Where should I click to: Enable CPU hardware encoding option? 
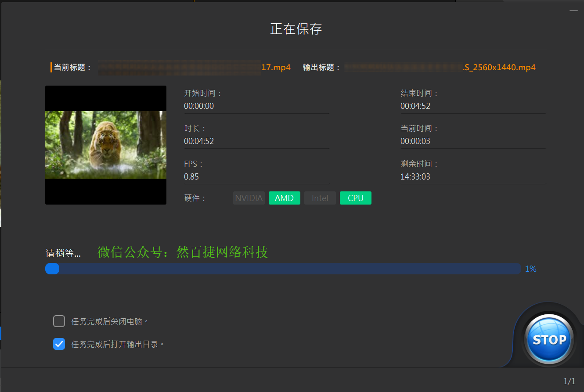(x=355, y=198)
